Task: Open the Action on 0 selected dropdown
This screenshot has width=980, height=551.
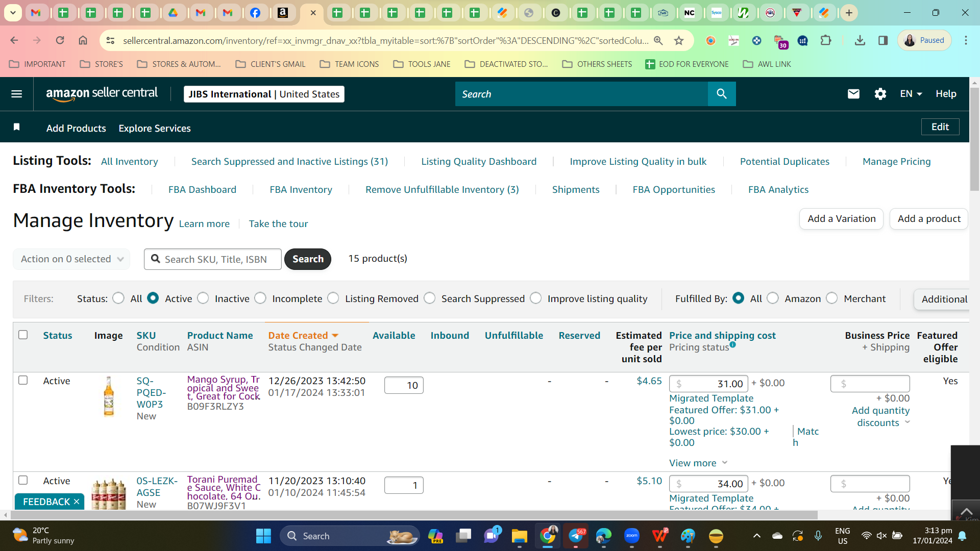Action: click(x=71, y=259)
